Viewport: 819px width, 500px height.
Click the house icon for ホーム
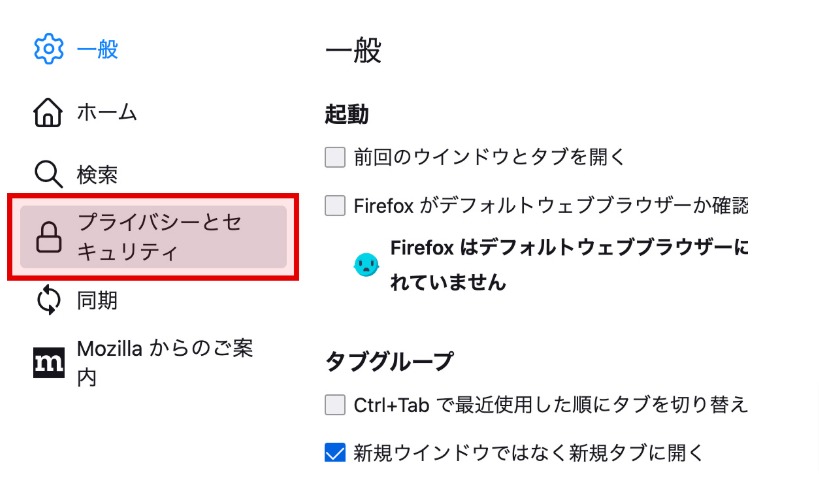(x=48, y=112)
